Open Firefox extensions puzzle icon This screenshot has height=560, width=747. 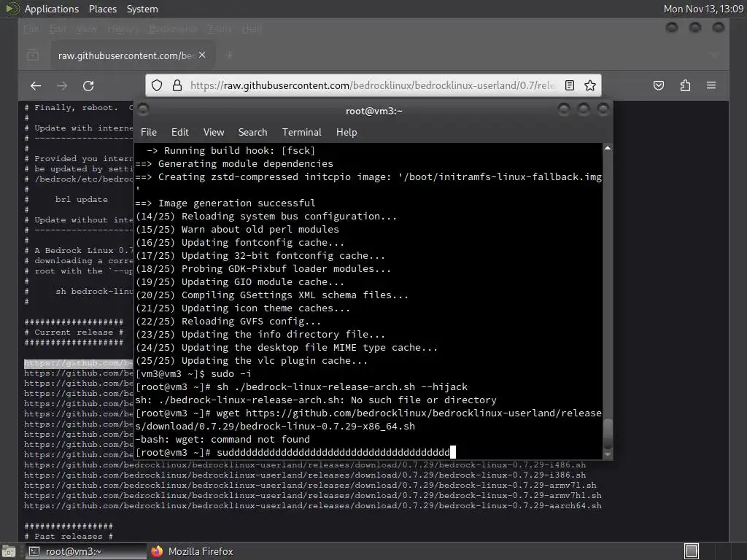[x=685, y=86]
